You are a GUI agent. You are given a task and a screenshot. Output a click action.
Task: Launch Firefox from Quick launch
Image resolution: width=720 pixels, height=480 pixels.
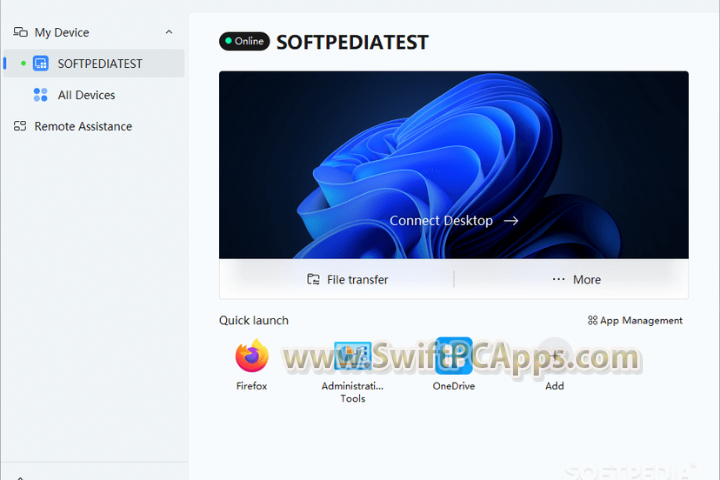tap(252, 356)
